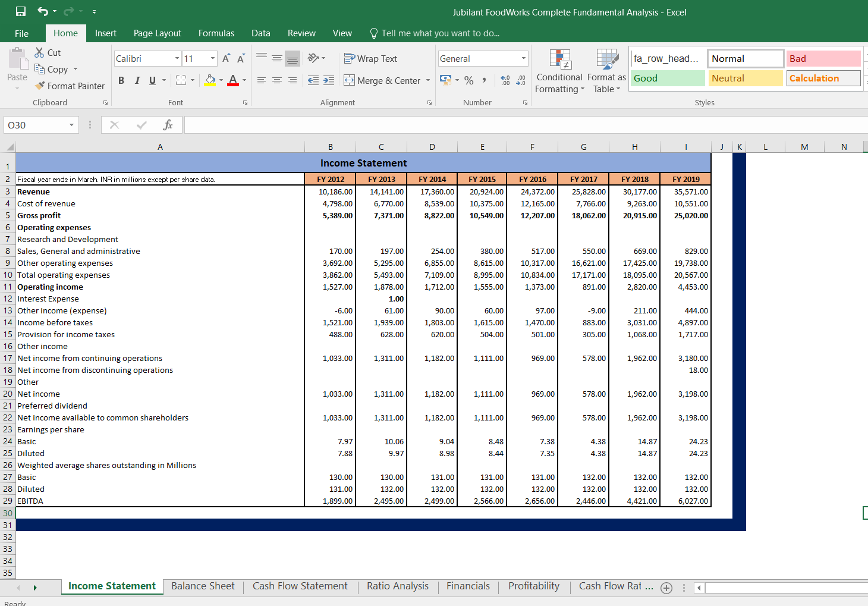The width and height of the screenshot is (868, 606).
Task: Click the Fill Color paint bucket
Action: coord(210,80)
